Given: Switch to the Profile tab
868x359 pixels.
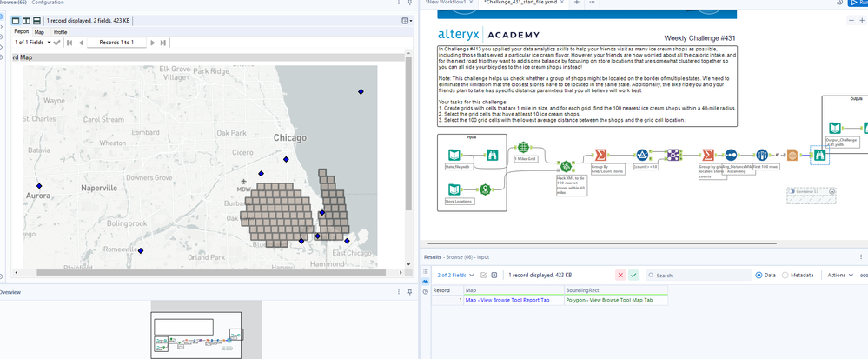Looking at the screenshot, I should tap(60, 32).
